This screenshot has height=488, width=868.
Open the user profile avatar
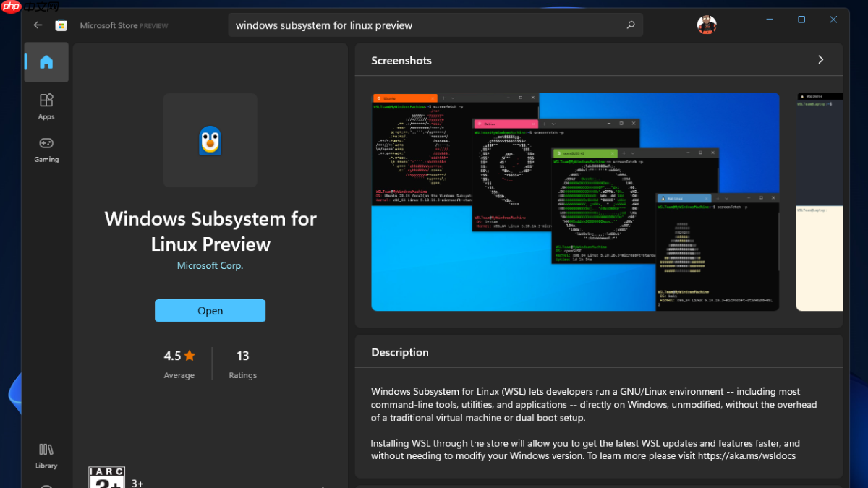pos(707,25)
